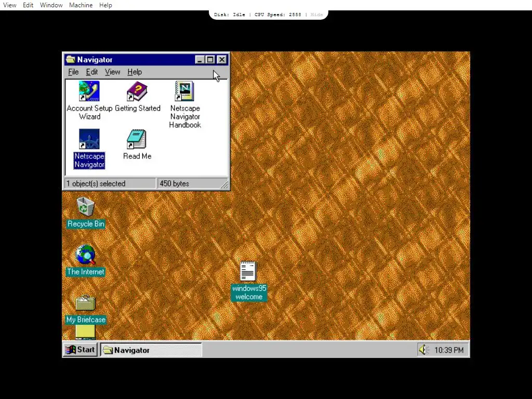This screenshot has width=532, height=399.
Task: Click the folder icon in Navigator title bar
Action: (x=71, y=59)
